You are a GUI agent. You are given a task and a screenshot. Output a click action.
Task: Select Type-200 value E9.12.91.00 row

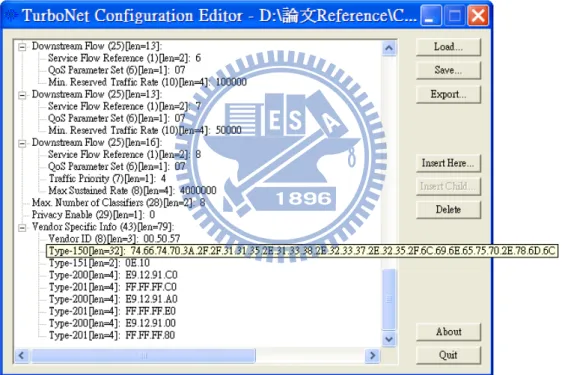(112, 323)
